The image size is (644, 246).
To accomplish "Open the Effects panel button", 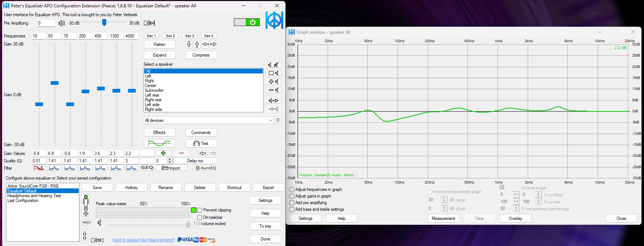I will pyautogui.click(x=159, y=133).
